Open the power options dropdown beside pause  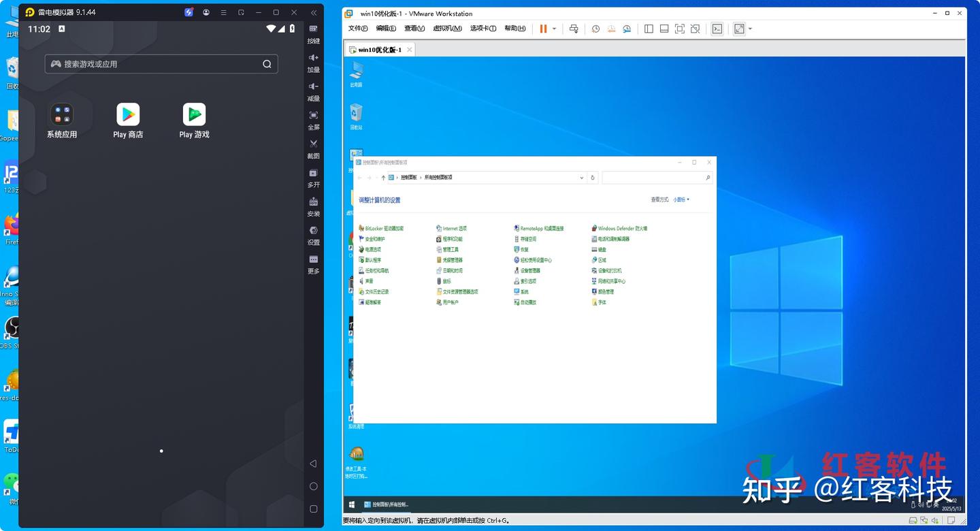pos(554,29)
